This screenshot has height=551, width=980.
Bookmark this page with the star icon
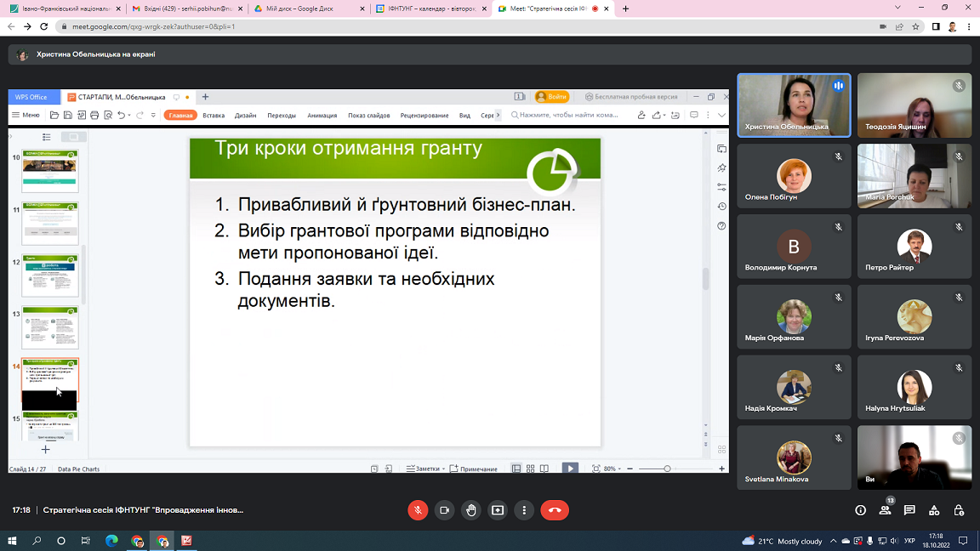(915, 26)
